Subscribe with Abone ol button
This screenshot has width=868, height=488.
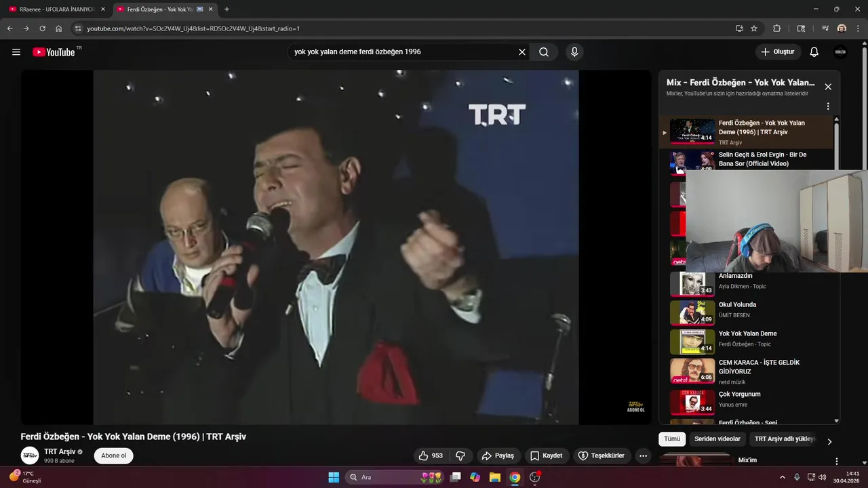coord(113,455)
